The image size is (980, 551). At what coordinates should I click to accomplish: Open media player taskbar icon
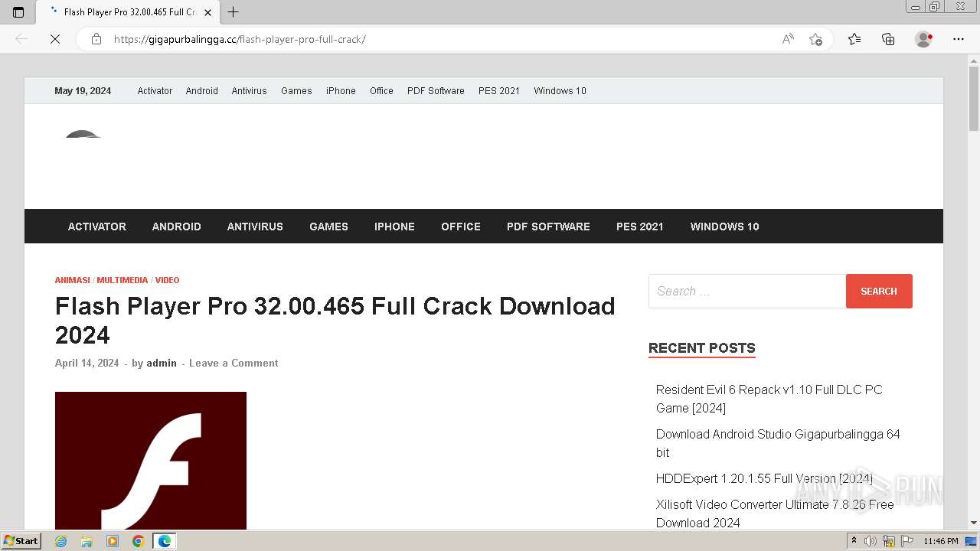(x=113, y=541)
